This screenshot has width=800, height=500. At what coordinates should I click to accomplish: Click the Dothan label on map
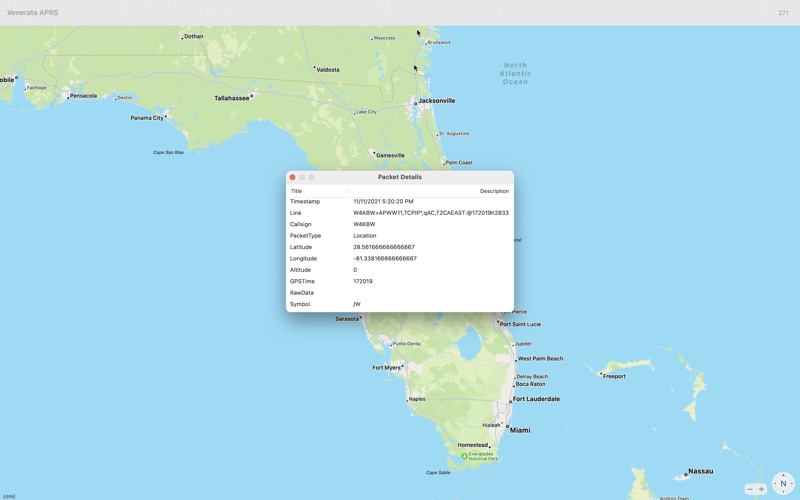point(193,36)
